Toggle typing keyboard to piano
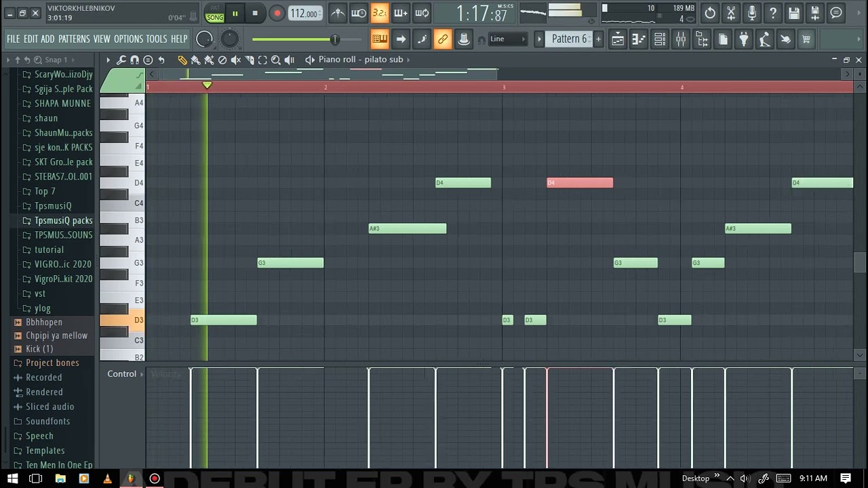The width and height of the screenshot is (868, 488). [380, 39]
